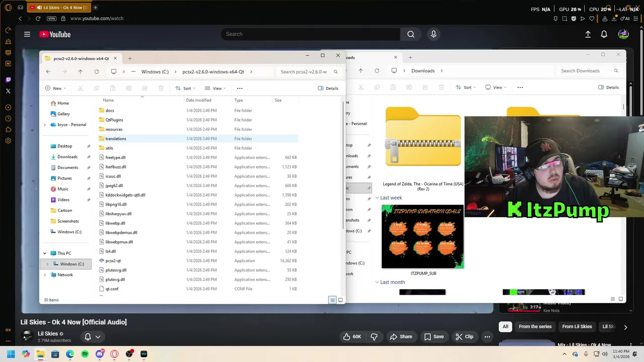Select the ITZPUMP_SUB image thumbnail
644x362 pixels.
[423, 237]
